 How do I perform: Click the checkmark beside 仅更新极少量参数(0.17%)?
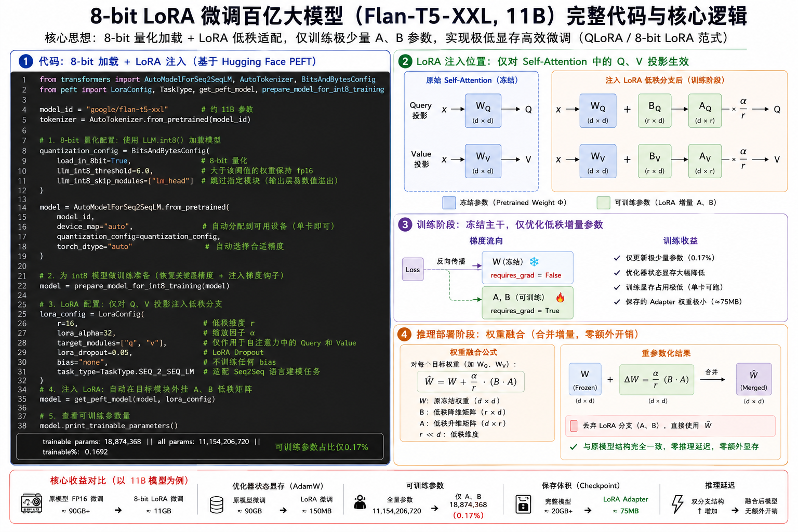pyautogui.click(x=617, y=258)
